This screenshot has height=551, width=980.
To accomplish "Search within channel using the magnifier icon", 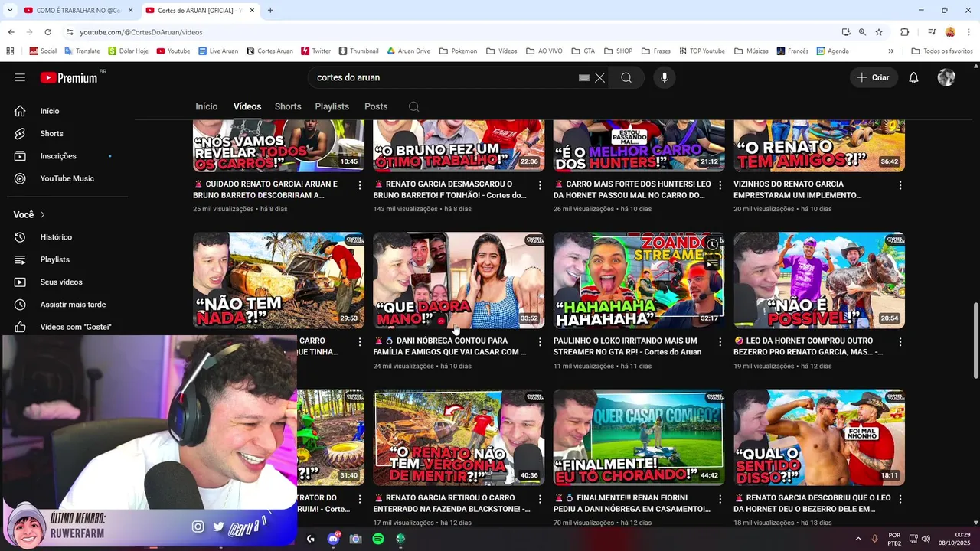I will point(414,106).
